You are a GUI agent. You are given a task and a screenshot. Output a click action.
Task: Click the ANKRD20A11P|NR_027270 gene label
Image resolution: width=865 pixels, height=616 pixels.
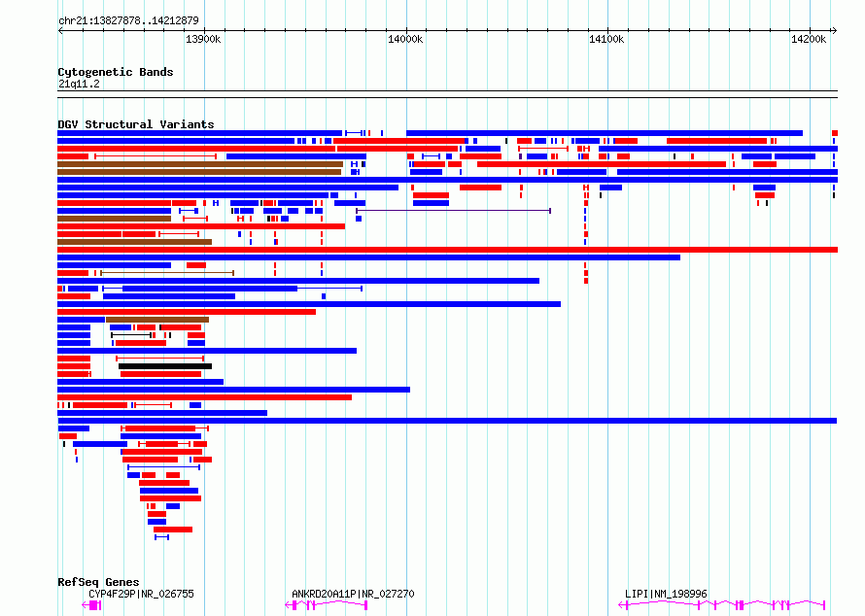tap(353, 594)
